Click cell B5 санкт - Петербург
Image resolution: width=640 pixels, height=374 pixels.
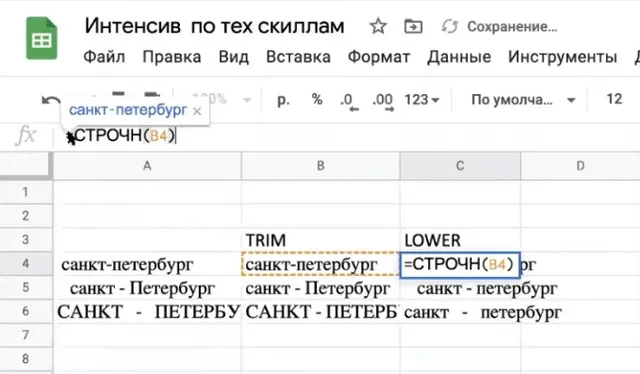pos(321,288)
